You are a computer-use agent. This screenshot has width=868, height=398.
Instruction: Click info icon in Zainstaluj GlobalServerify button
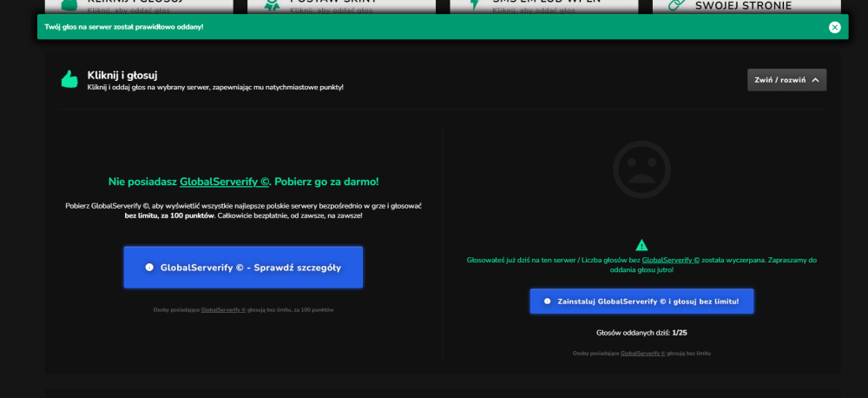pyautogui.click(x=548, y=301)
